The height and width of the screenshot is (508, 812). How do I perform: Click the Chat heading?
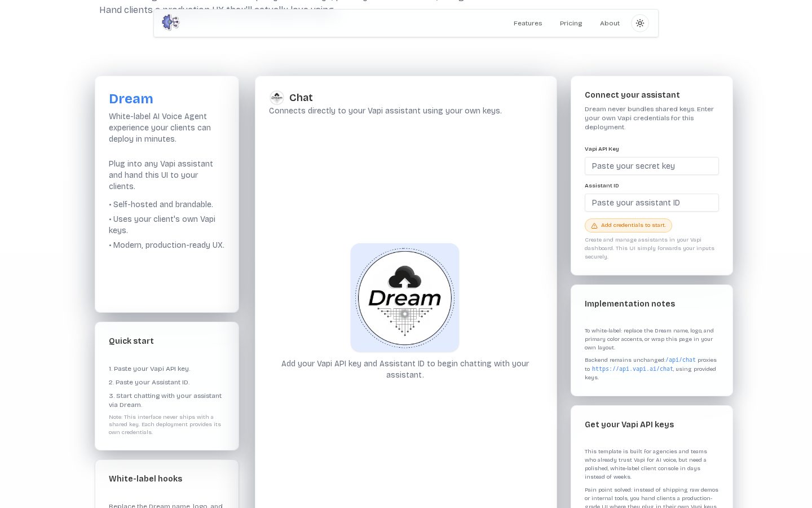301,98
